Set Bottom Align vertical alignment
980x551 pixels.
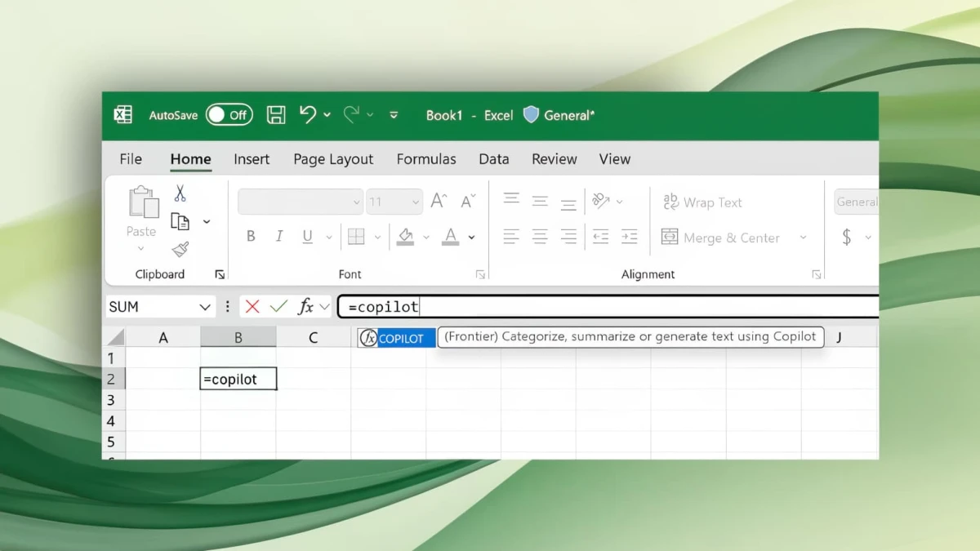coord(569,204)
